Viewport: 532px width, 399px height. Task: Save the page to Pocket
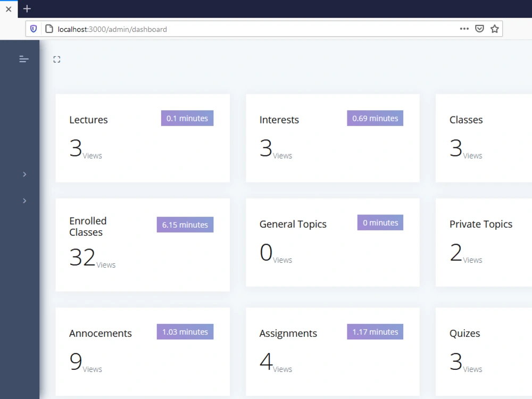tap(479, 29)
